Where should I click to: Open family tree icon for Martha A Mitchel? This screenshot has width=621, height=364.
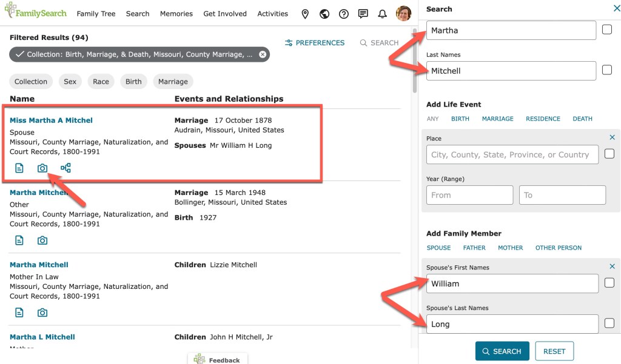point(65,168)
